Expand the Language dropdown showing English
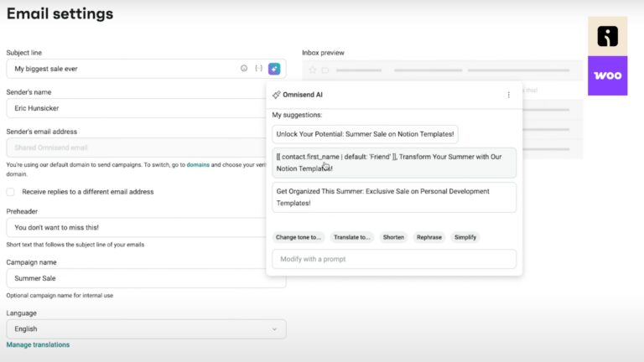The image size is (644, 362). tap(146, 329)
